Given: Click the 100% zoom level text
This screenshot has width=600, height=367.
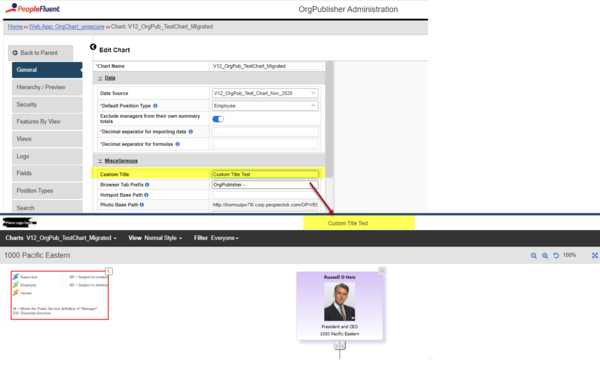Looking at the screenshot, I should [x=569, y=255].
